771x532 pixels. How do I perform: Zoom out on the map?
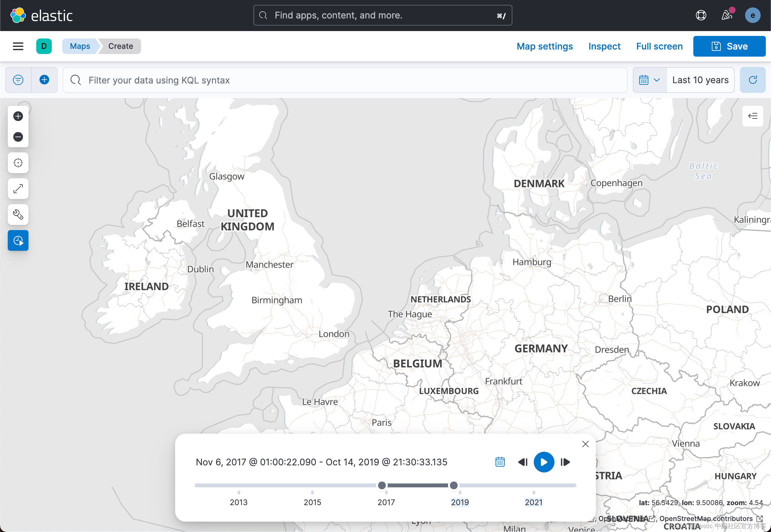click(x=18, y=137)
